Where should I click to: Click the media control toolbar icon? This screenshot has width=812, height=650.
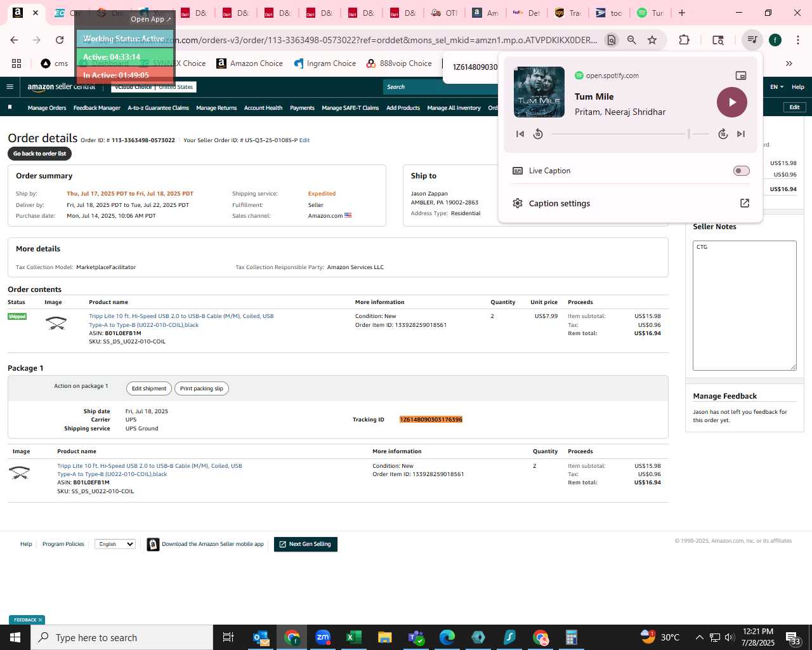(x=752, y=40)
